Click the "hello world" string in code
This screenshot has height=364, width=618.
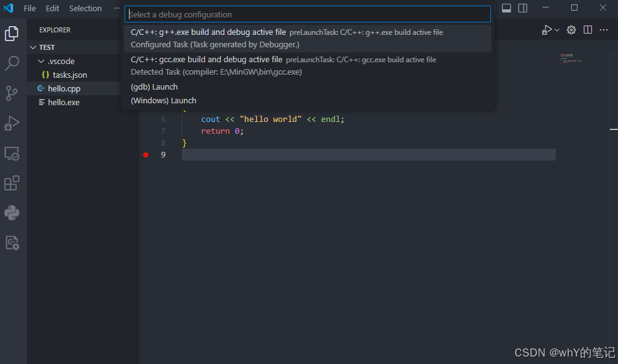coord(270,119)
